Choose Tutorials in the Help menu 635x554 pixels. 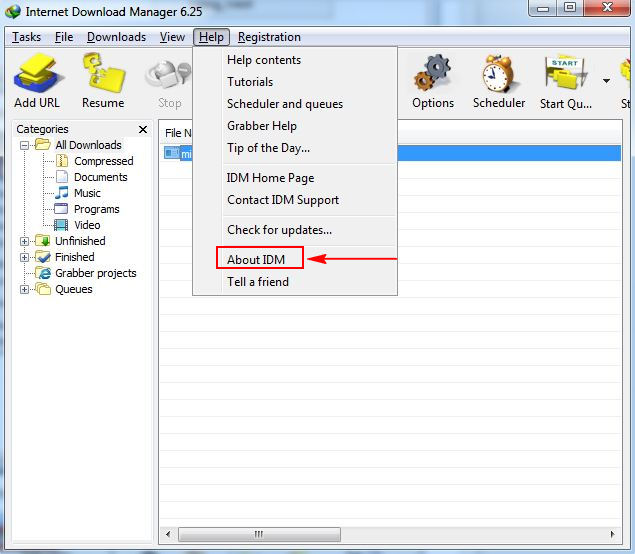click(295, 81)
